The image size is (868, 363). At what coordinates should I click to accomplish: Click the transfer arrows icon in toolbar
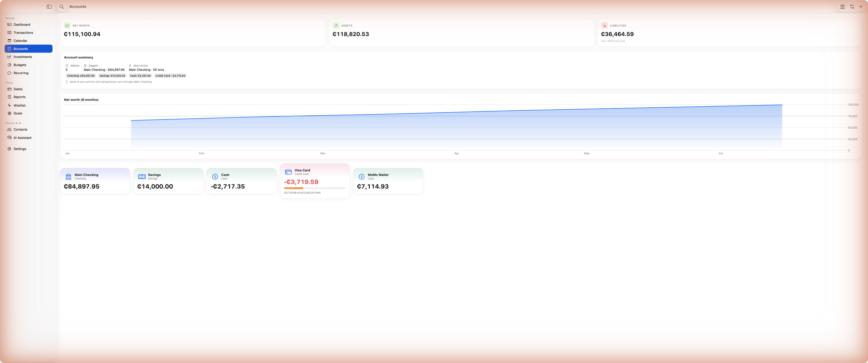click(x=852, y=7)
